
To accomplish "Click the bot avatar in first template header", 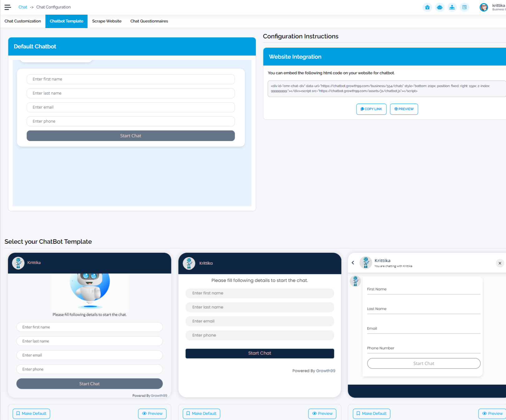I will pos(18,263).
